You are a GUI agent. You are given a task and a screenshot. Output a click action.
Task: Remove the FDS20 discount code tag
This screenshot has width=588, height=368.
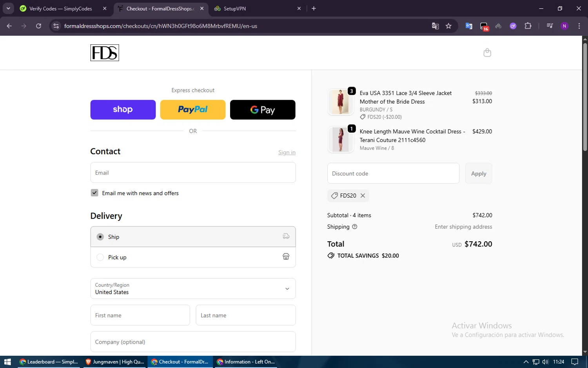(363, 195)
